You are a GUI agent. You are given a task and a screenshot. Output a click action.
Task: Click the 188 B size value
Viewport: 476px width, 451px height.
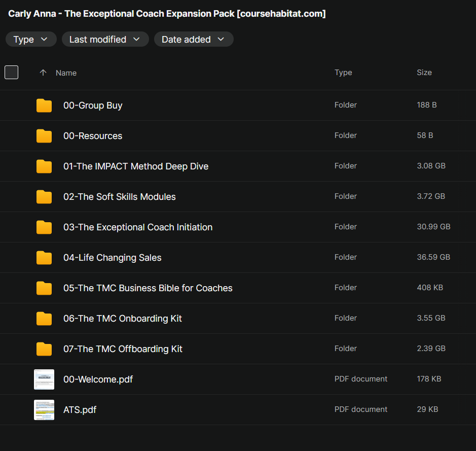(426, 105)
